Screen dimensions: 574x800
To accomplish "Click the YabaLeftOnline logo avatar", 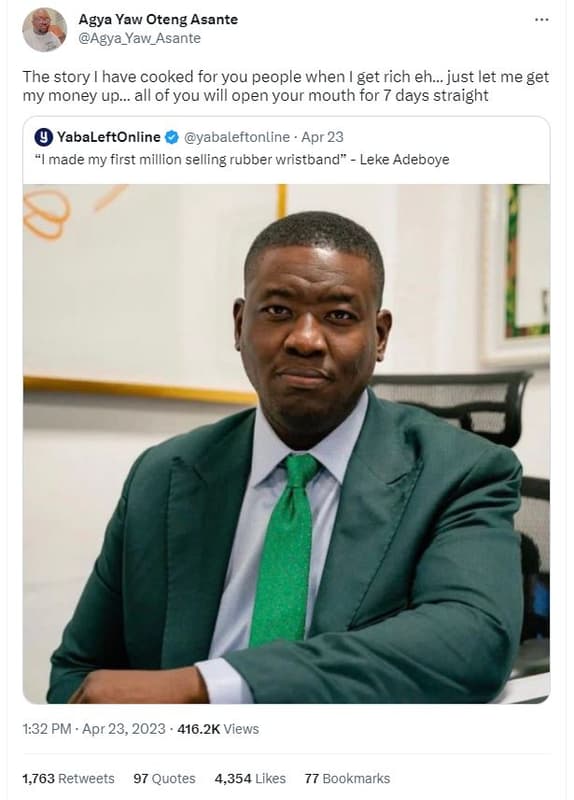I will [43, 137].
